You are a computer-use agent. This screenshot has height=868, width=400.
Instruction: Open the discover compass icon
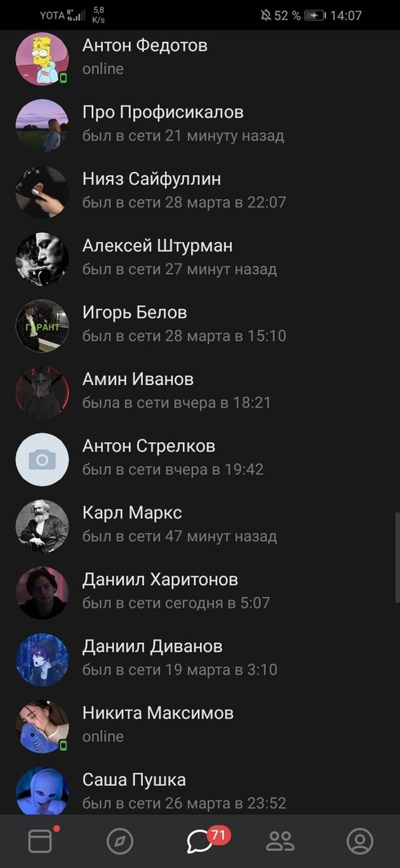(x=120, y=842)
